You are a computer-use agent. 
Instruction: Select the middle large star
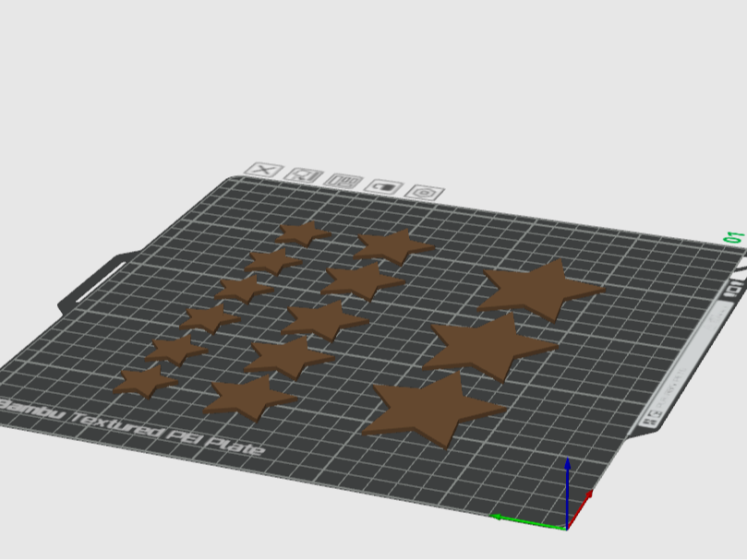tap(488, 348)
